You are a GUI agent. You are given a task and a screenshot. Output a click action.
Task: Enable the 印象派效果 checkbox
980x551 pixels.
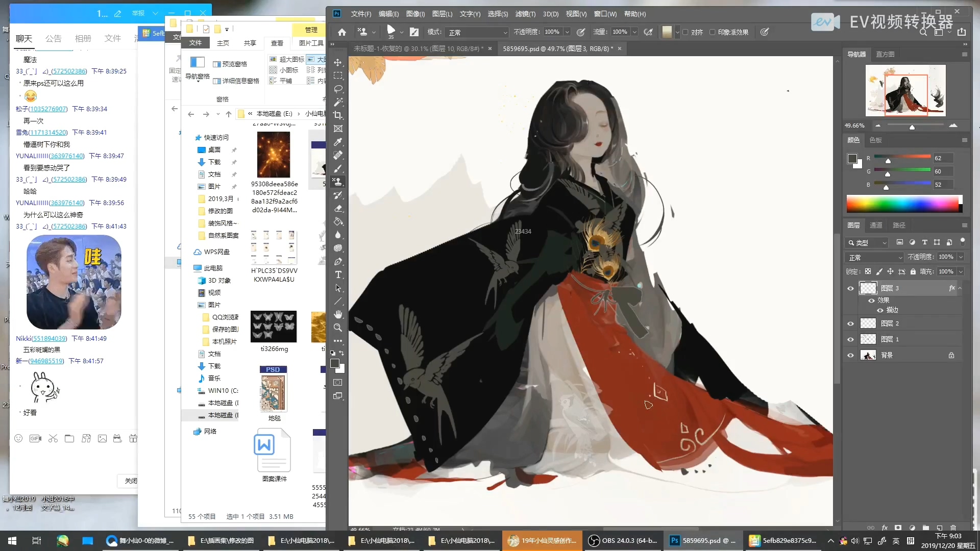[713, 32]
